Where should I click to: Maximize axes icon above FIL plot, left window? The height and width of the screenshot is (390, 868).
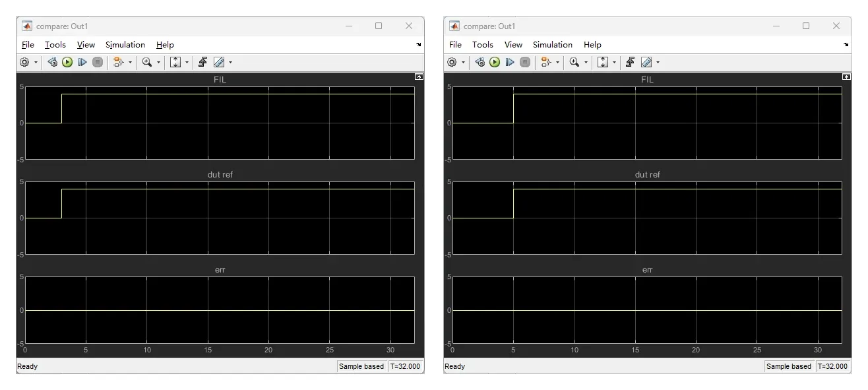(x=419, y=77)
